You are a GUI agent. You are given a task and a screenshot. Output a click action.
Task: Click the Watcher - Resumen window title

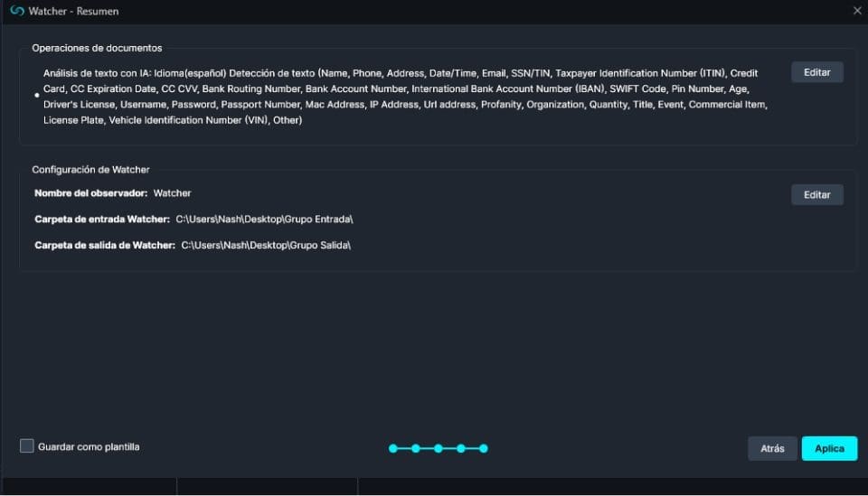(x=73, y=11)
